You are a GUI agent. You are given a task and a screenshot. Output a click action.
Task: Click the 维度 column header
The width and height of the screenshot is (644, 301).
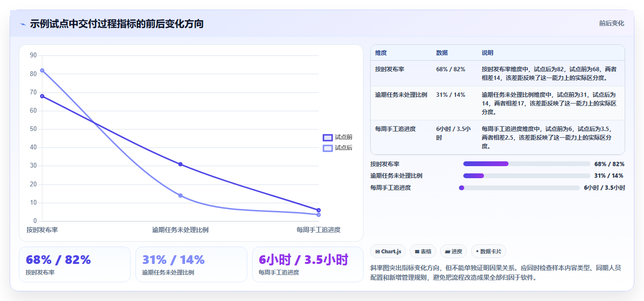click(381, 53)
